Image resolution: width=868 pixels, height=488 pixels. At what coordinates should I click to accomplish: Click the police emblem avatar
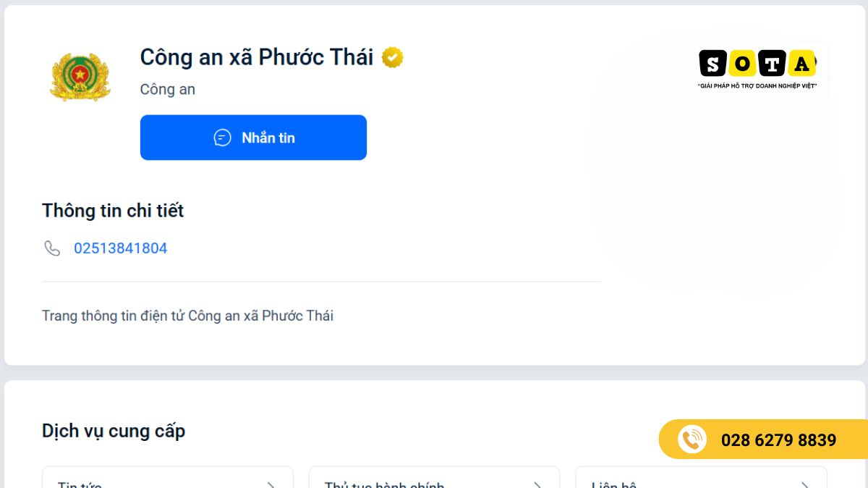pyautogui.click(x=80, y=77)
